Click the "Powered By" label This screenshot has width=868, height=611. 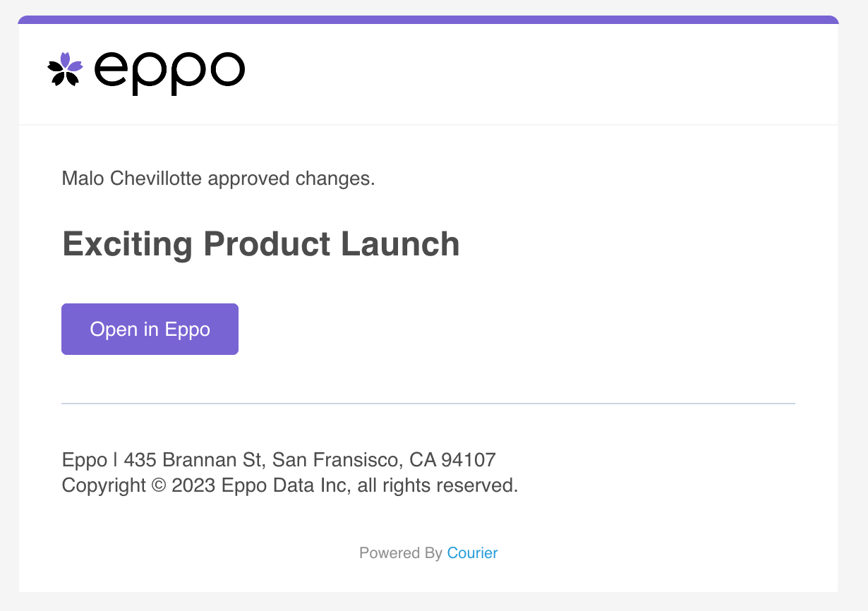click(400, 553)
